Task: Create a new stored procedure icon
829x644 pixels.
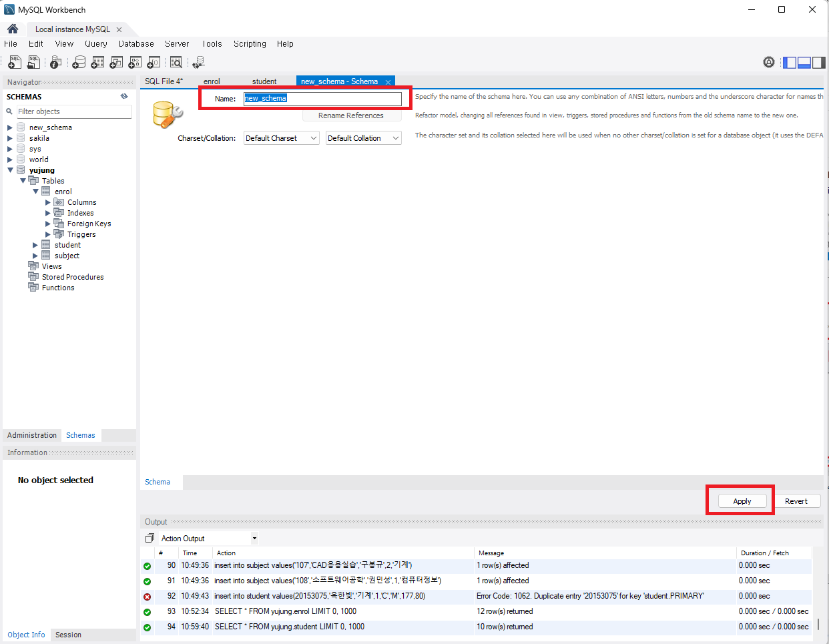Action: (x=135, y=62)
